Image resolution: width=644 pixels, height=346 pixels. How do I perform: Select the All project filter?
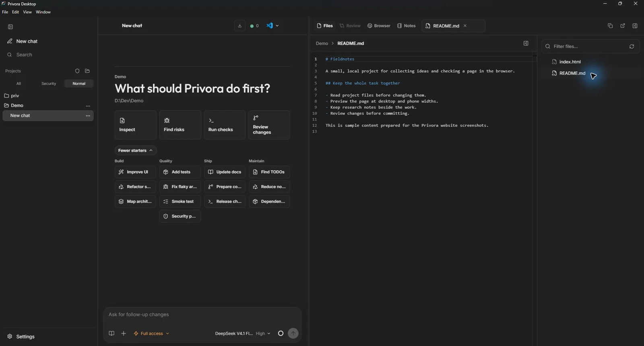pos(19,84)
